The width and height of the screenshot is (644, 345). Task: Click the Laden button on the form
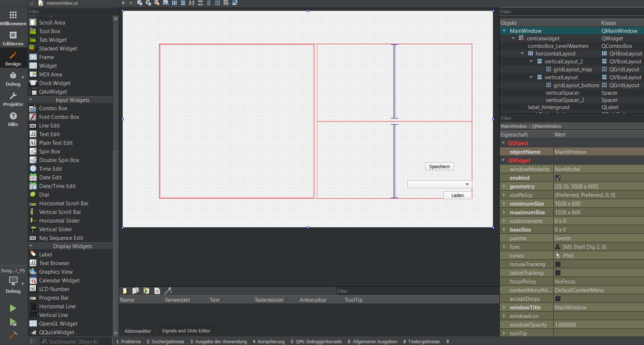[457, 195]
